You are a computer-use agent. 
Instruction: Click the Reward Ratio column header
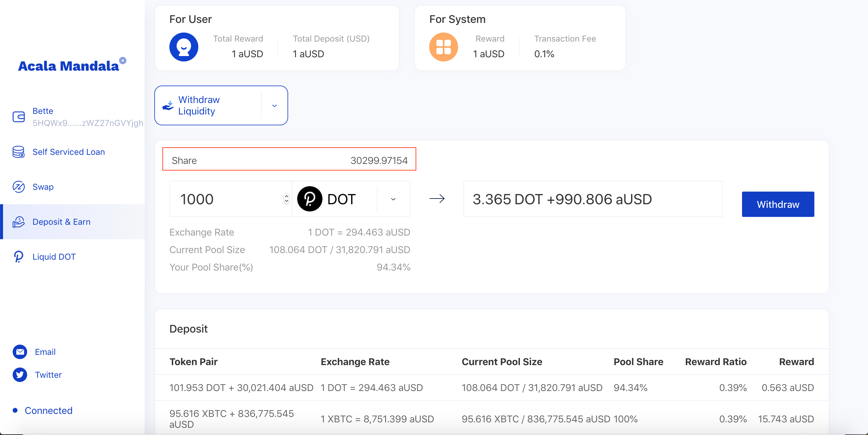[716, 361]
